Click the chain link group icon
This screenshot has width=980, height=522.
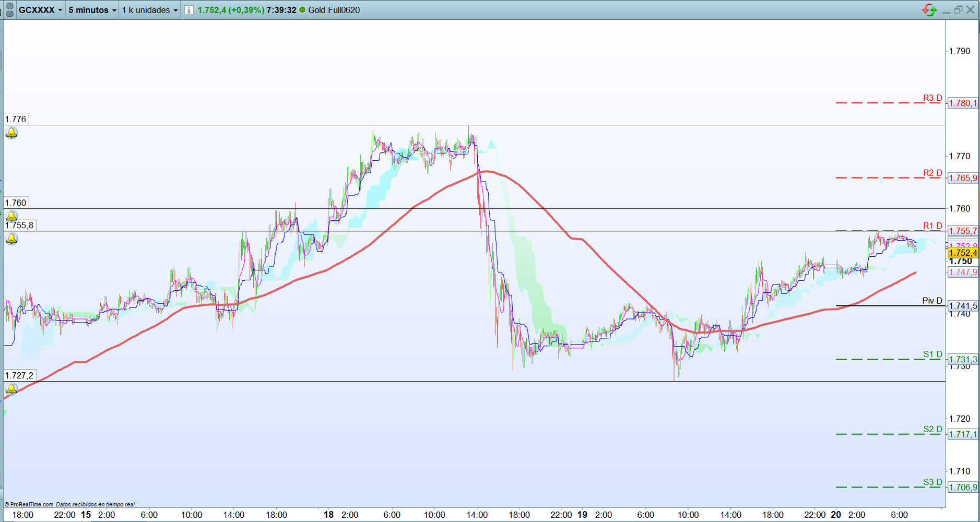(x=9, y=10)
